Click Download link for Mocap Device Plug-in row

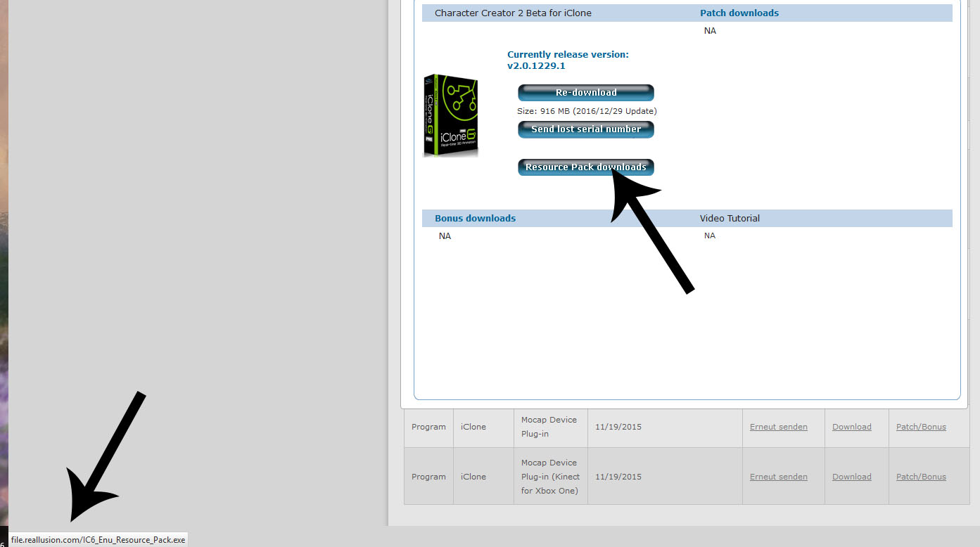pos(852,427)
